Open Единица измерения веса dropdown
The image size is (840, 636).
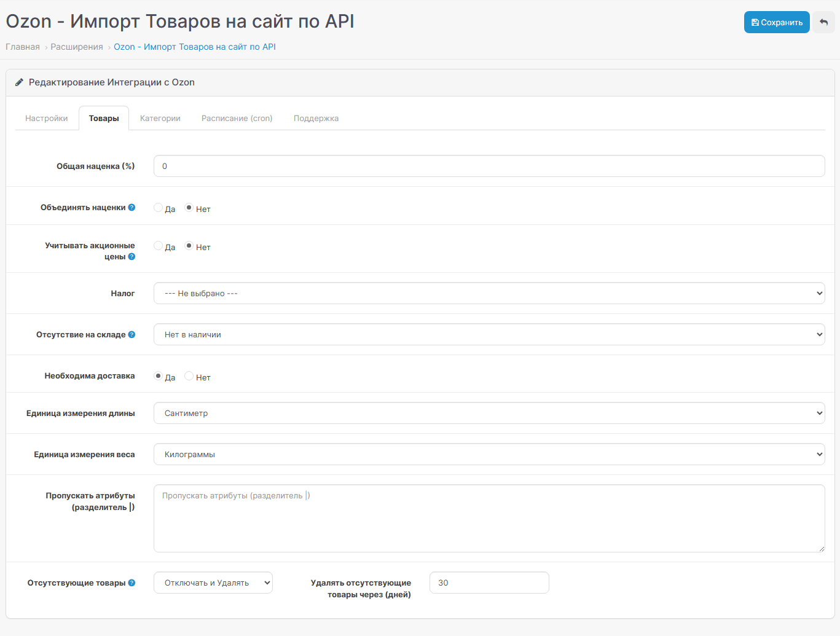[489, 455]
